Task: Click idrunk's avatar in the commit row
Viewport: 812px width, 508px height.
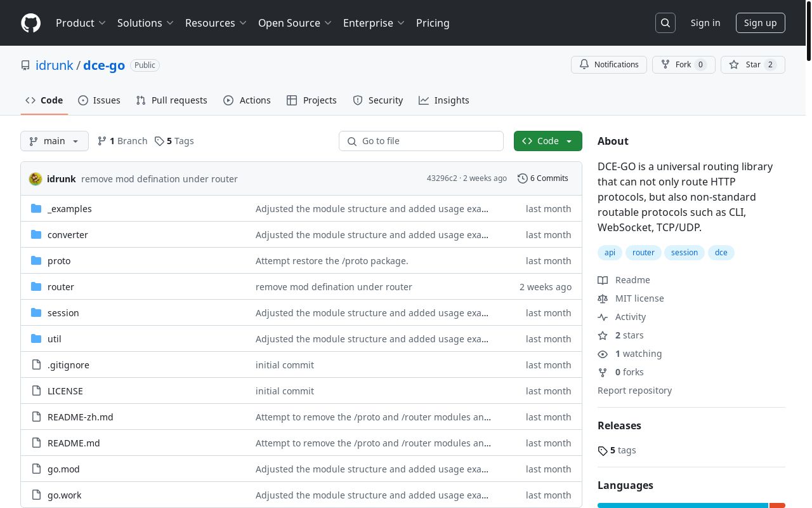Action: (36, 179)
